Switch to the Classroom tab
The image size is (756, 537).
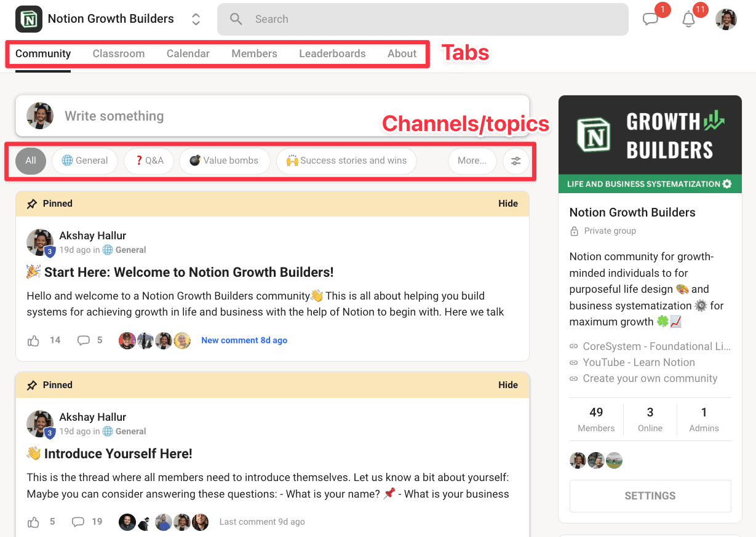pos(119,54)
